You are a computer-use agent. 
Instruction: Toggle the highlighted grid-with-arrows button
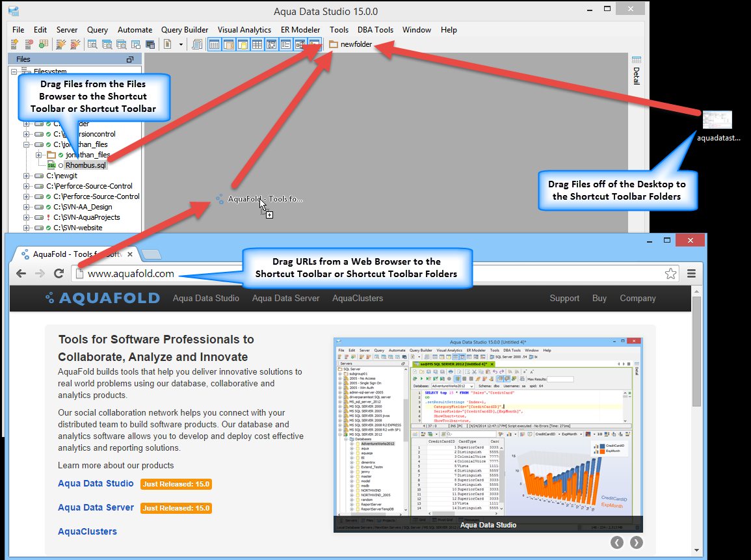[272, 44]
